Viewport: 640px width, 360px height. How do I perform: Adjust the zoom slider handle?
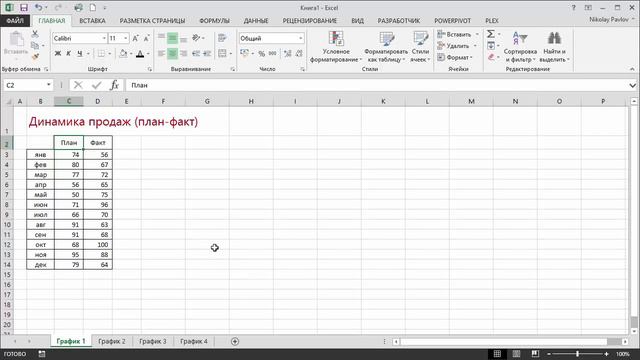(x=578, y=354)
